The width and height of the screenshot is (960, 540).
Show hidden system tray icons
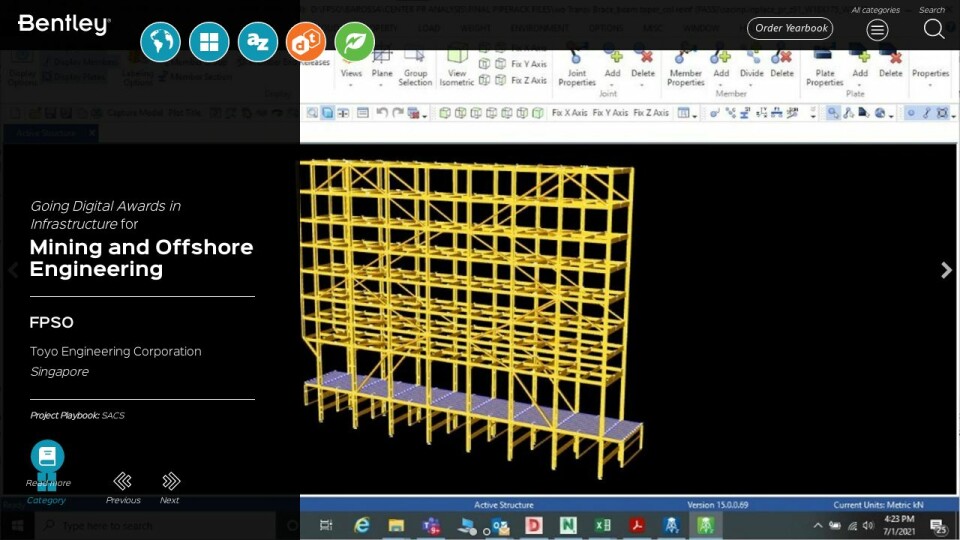(x=818, y=525)
